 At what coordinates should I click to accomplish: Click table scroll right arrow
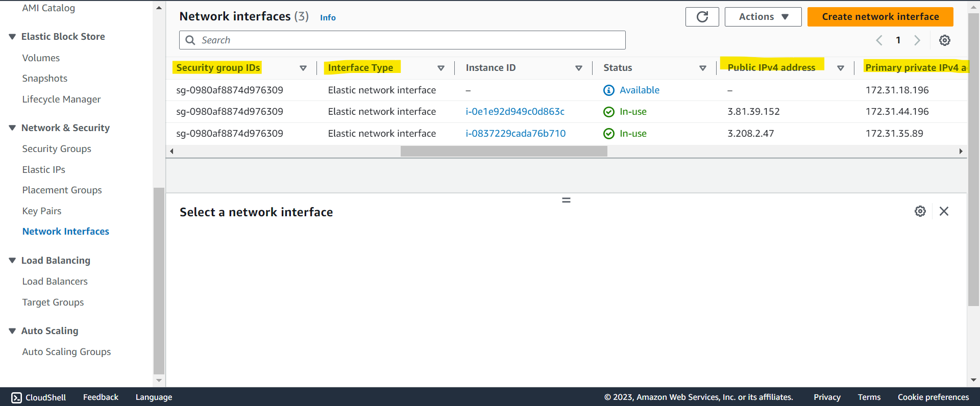[x=961, y=151]
